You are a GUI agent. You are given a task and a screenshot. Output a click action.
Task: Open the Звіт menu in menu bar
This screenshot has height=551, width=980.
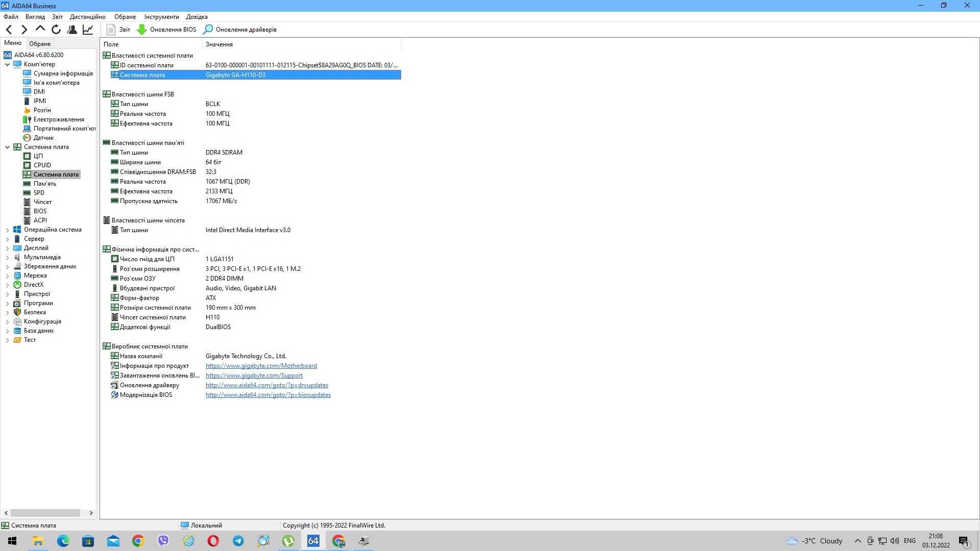tap(57, 17)
